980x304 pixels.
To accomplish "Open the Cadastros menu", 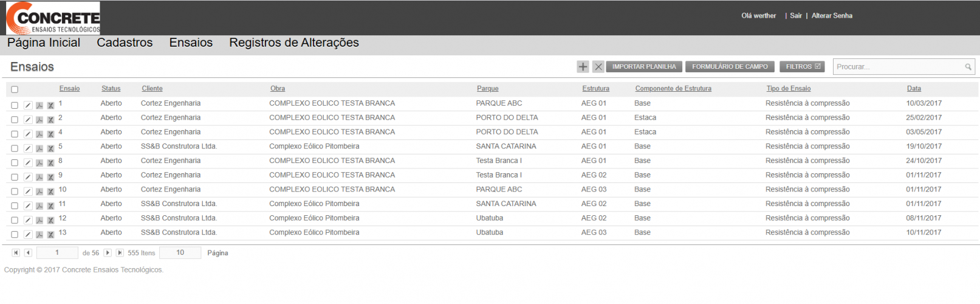I will (125, 43).
